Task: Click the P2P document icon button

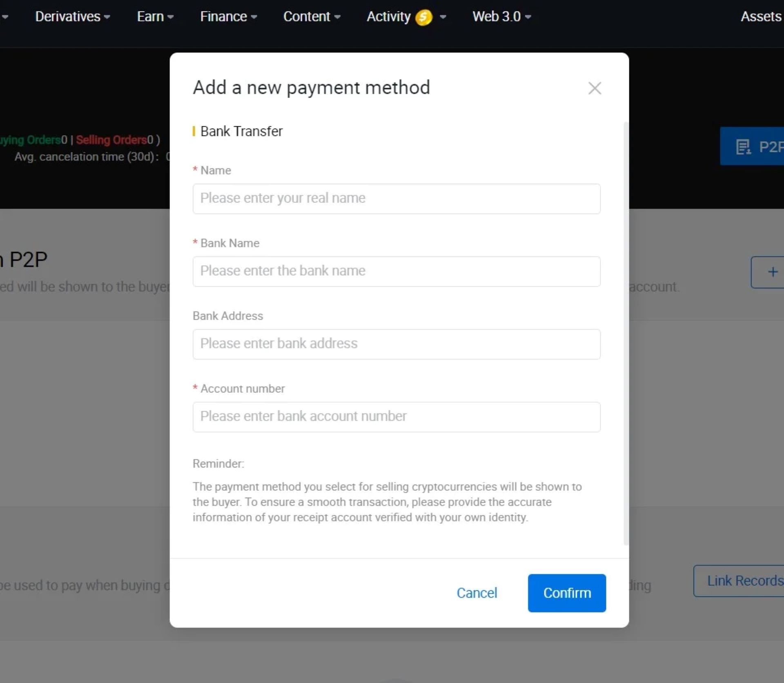Action: (752, 146)
